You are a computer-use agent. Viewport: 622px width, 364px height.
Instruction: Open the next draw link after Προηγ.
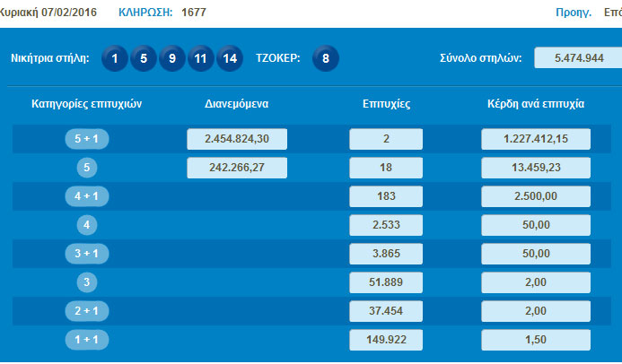tap(613, 13)
